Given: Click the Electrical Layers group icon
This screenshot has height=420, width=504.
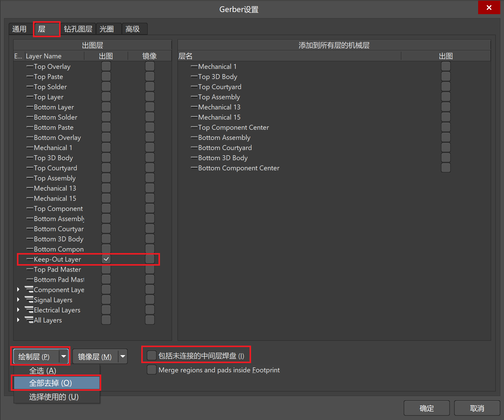Looking at the screenshot, I should (29, 310).
